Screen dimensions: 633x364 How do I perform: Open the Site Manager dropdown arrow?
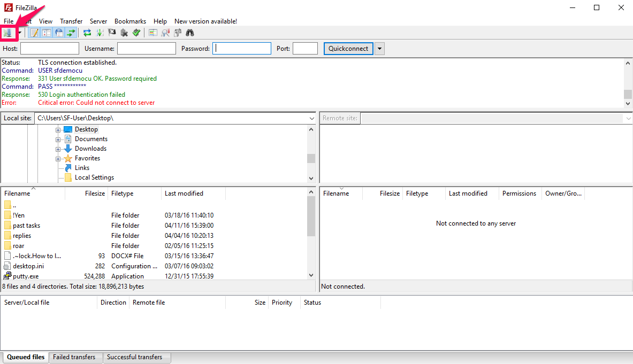[19, 33]
